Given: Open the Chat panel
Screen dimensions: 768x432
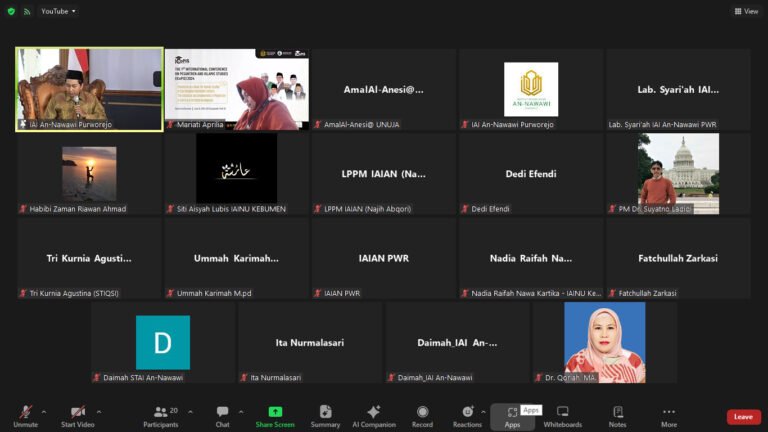Looking at the screenshot, I should pyautogui.click(x=222, y=417).
